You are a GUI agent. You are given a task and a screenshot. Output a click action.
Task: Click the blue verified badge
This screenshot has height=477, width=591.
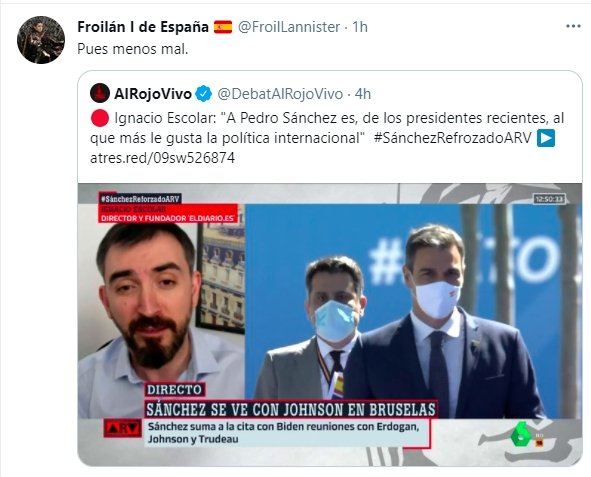point(204,94)
